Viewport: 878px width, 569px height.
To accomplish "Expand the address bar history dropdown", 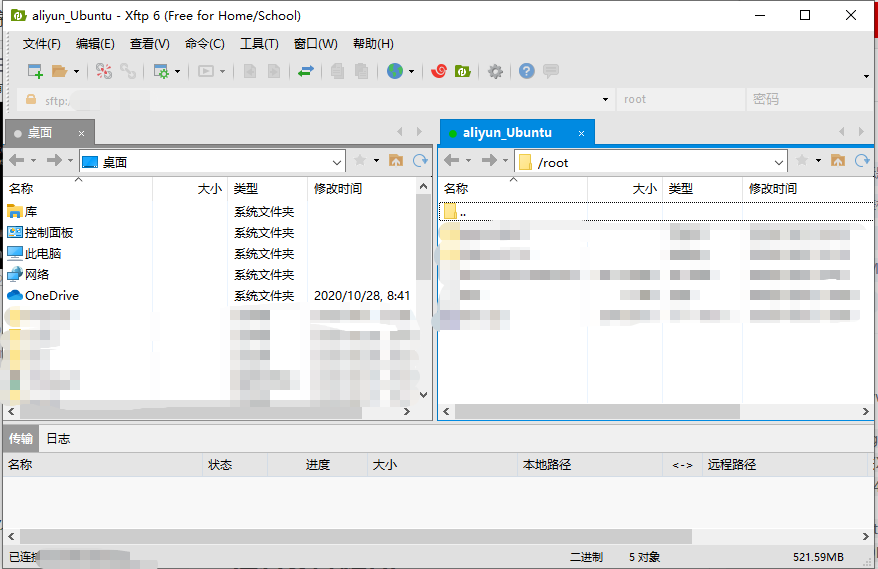I will (605, 100).
